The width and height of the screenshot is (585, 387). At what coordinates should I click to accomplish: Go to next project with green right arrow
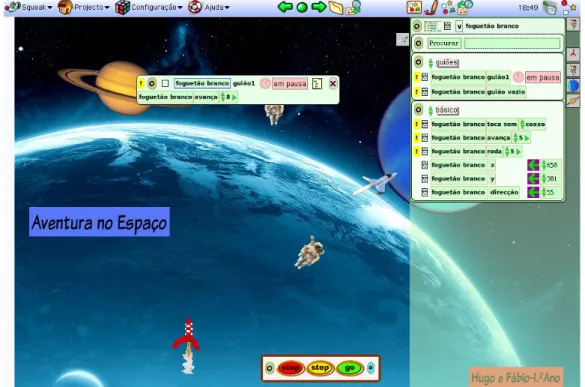(x=318, y=7)
